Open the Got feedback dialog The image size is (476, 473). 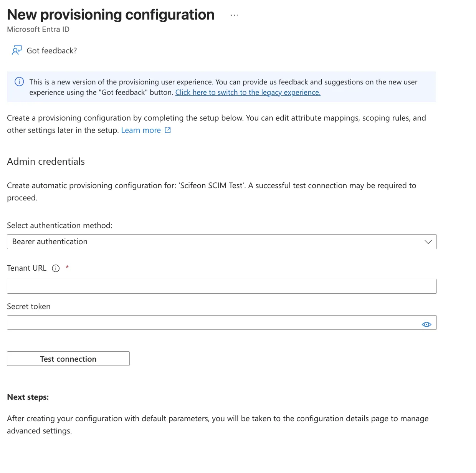click(x=52, y=50)
